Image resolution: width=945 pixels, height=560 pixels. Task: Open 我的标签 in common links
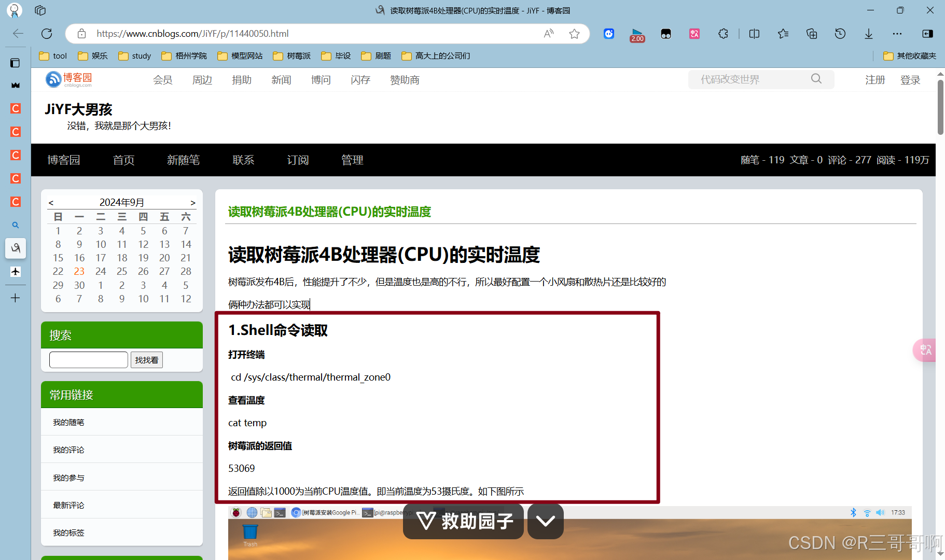point(68,533)
